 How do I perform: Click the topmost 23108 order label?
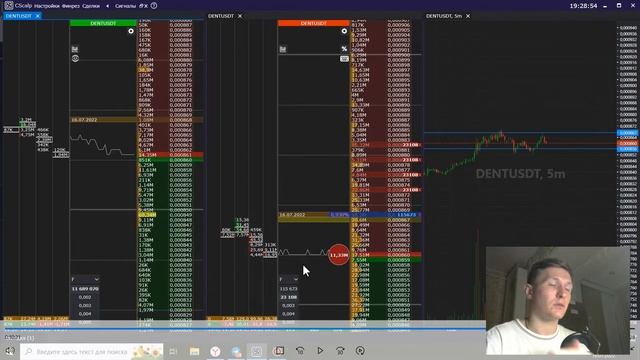pyautogui.click(x=410, y=145)
